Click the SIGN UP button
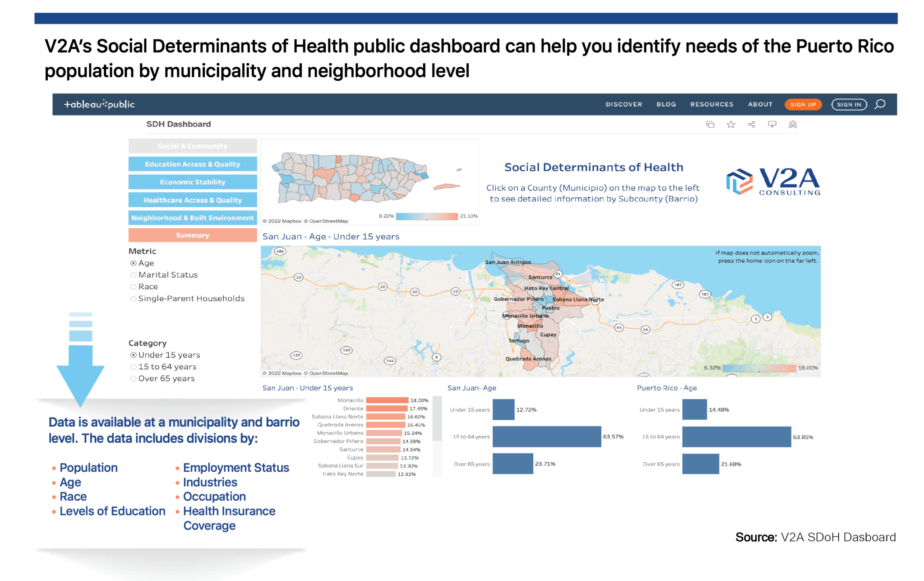 [x=803, y=104]
